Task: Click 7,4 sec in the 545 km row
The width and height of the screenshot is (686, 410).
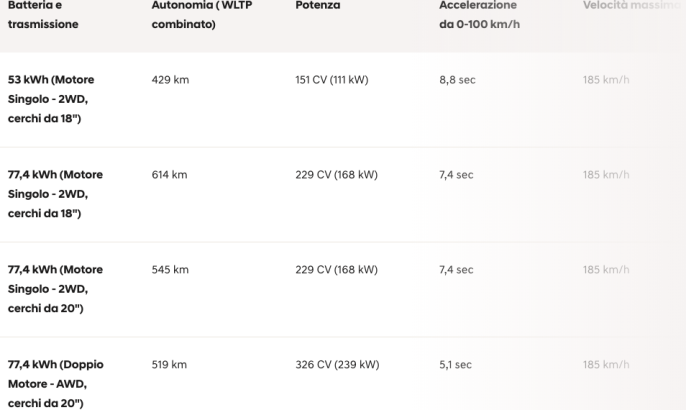Action: point(456,270)
